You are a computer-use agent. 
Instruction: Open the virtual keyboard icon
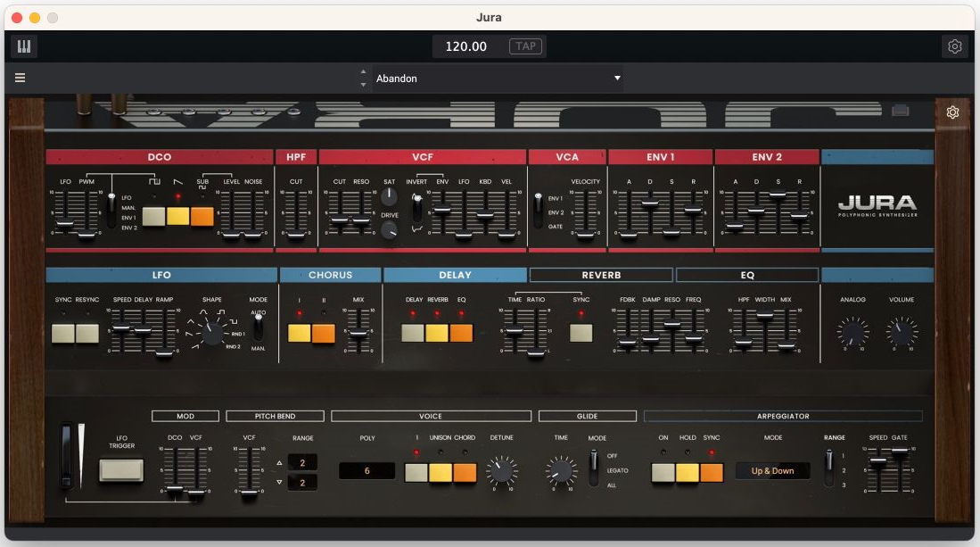24,46
